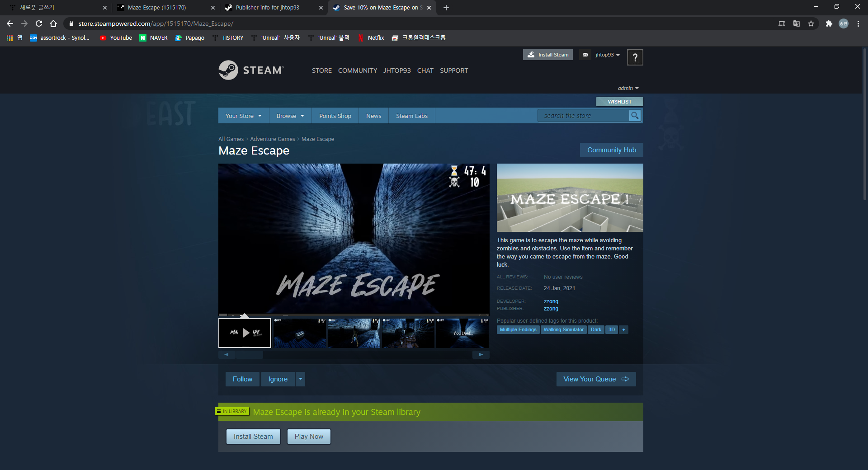Open the Dark tag
868x470 pixels.
point(596,329)
